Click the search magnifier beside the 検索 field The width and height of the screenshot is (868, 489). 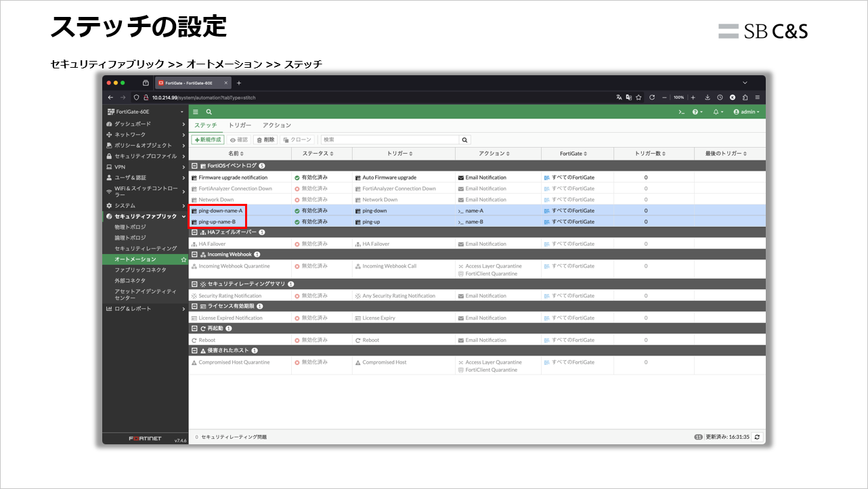click(465, 140)
